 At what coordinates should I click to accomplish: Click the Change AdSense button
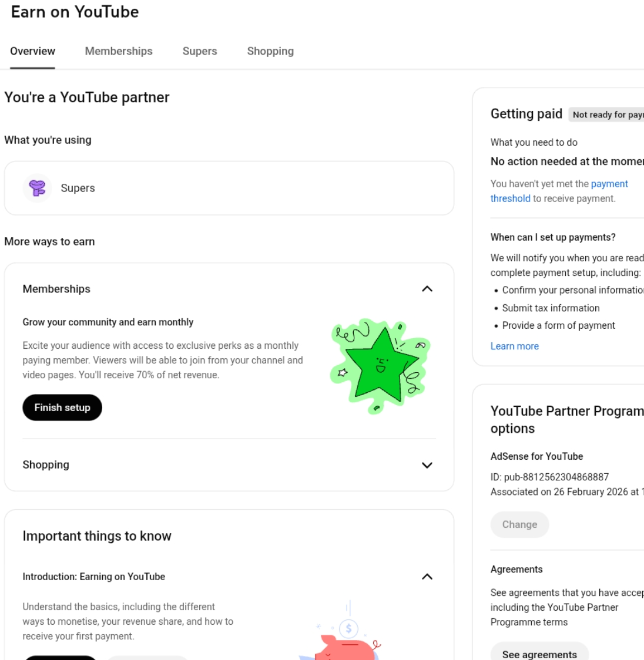[519, 524]
